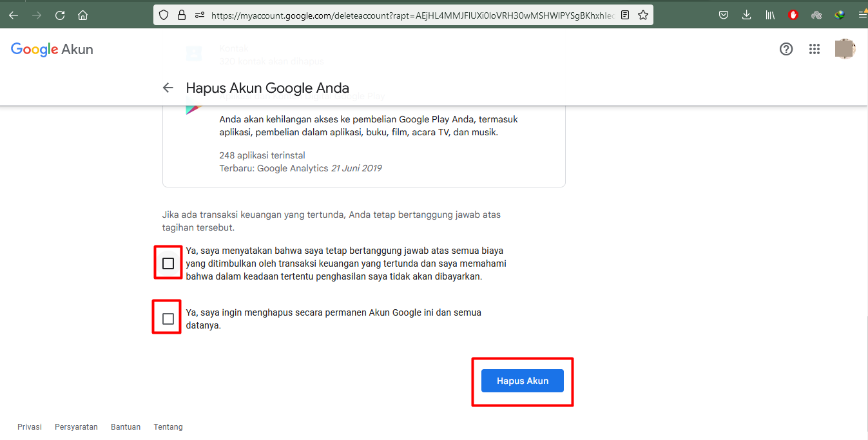
Task: Click the Google Akun logo
Action: [x=52, y=50]
